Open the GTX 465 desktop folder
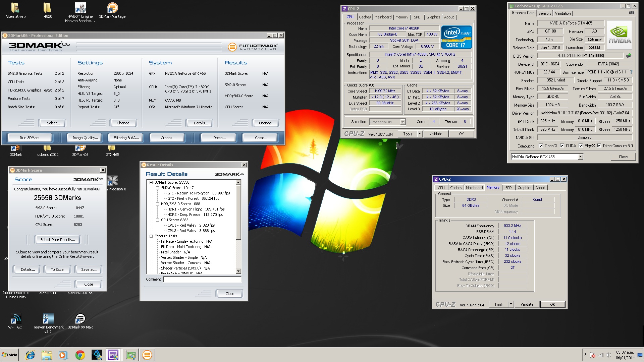 point(112,150)
